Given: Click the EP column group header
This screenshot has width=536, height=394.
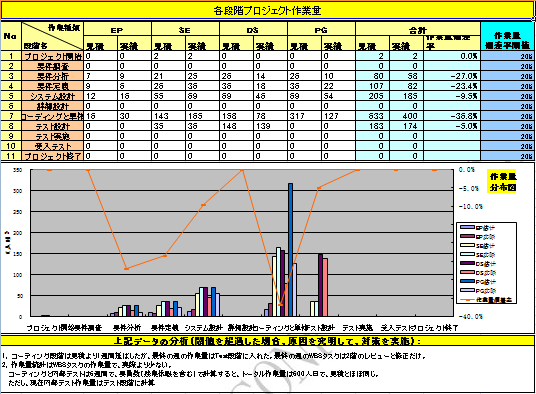Looking at the screenshot, I should 117,29.
